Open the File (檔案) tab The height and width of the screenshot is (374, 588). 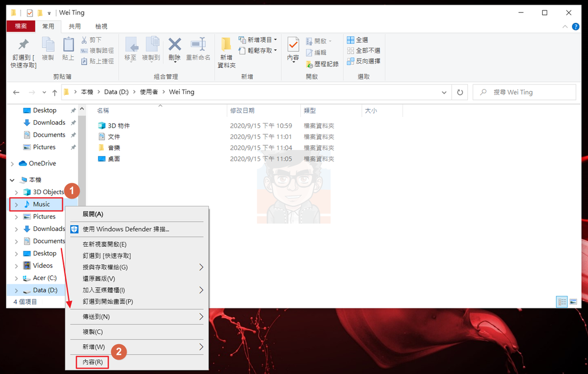pyautogui.click(x=21, y=26)
